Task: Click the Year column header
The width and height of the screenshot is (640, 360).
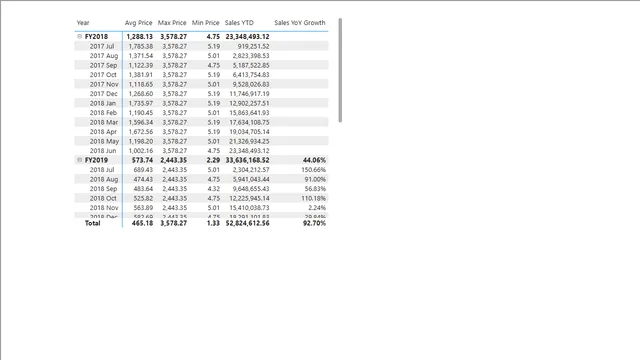Action: click(83, 23)
